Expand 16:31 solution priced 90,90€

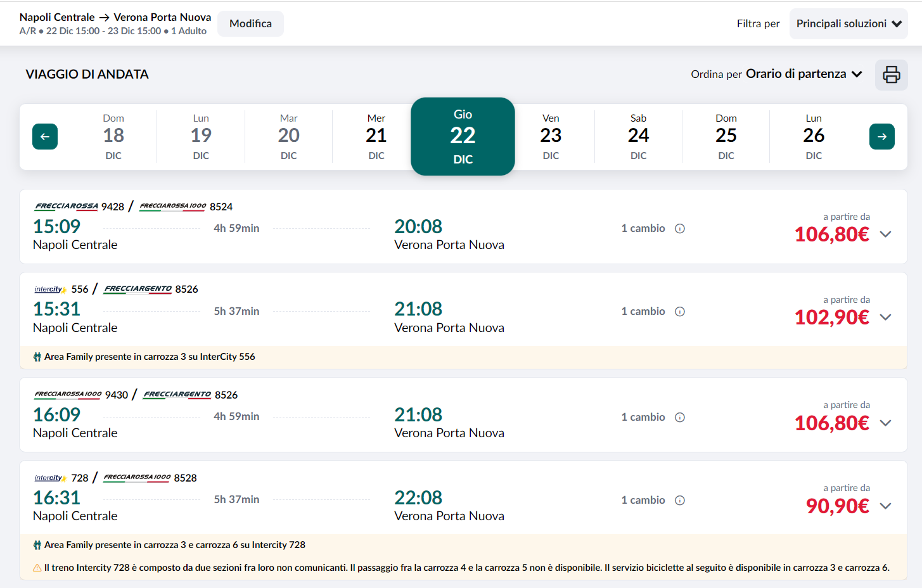886,506
